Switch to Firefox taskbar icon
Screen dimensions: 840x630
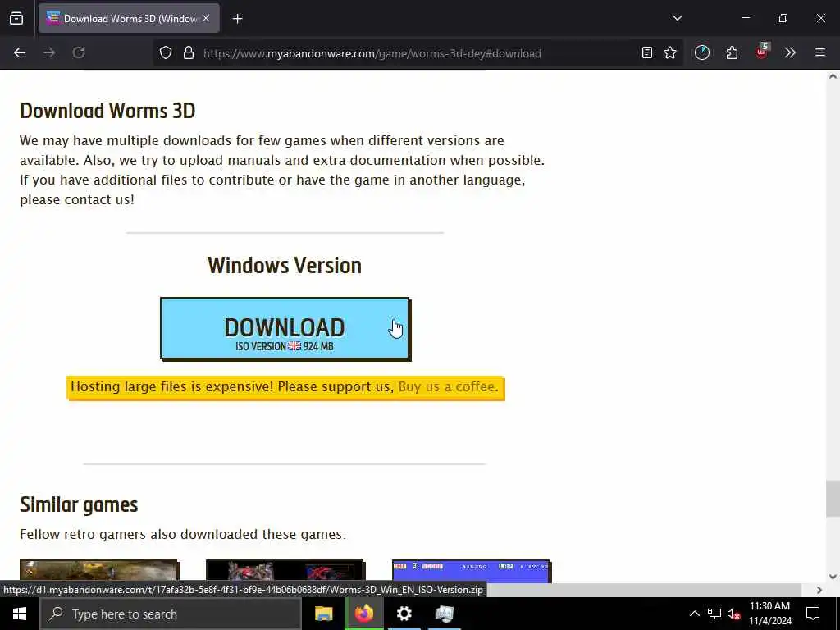pyautogui.click(x=363, y=614)
